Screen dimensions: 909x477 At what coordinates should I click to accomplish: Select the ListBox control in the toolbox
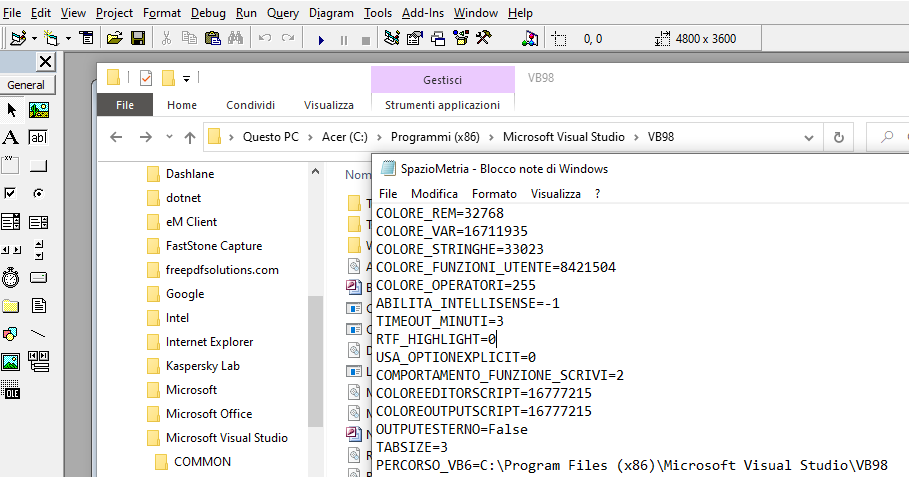38,221
